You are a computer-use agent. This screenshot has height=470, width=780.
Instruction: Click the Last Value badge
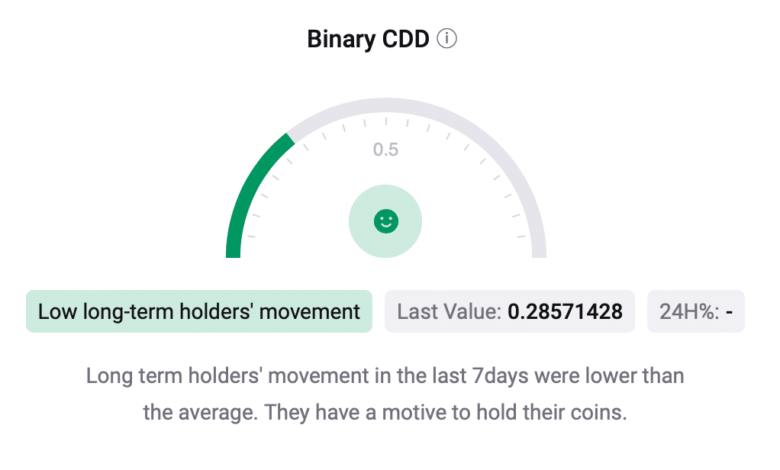click(x=510, y=312)
